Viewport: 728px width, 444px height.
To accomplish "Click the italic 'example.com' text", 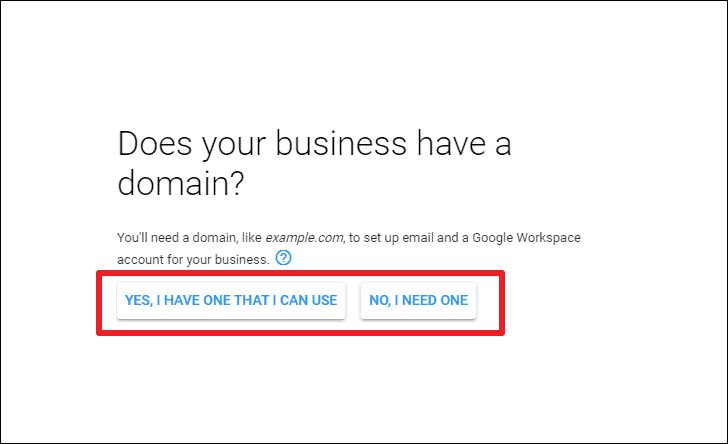I will (304, 238).
